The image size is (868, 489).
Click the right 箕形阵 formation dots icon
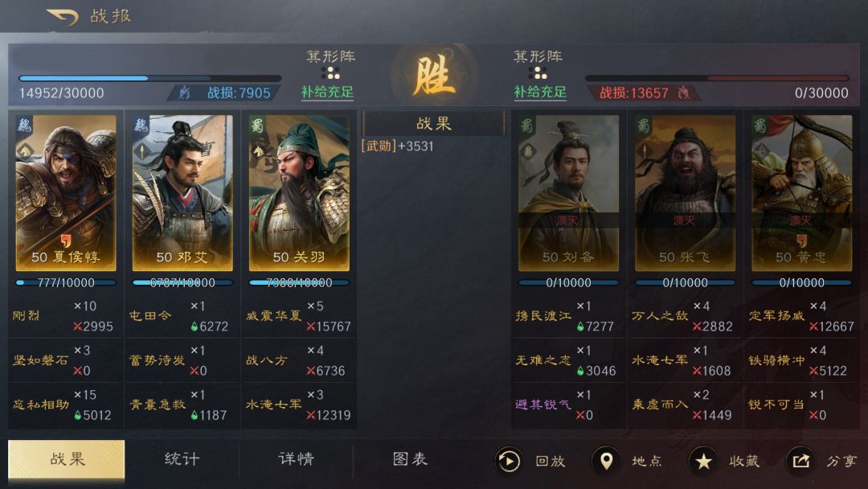pyautogui.click(x=538, y=73)
